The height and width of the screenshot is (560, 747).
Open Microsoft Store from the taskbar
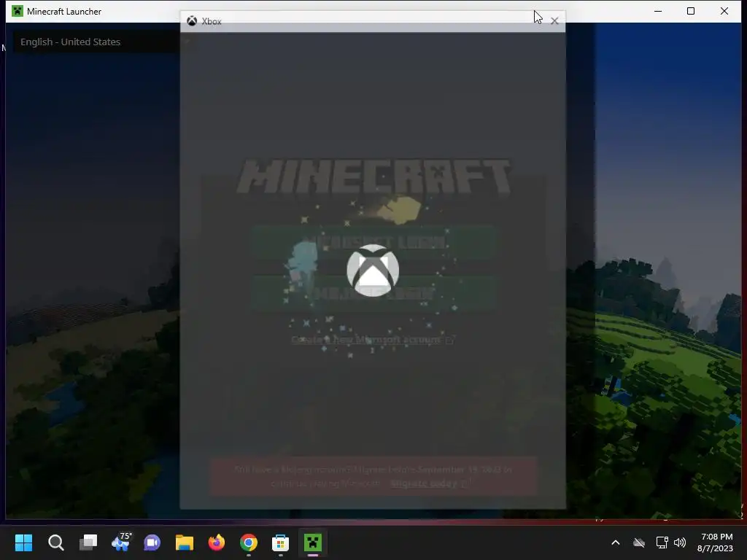(x=281, y=542)
